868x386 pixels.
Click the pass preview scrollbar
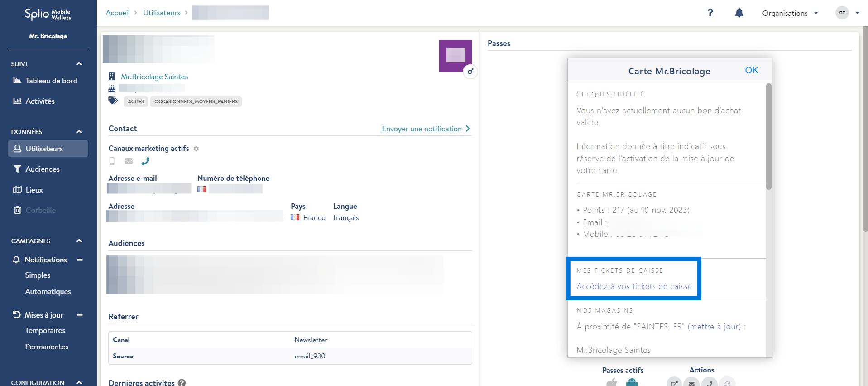768,136
